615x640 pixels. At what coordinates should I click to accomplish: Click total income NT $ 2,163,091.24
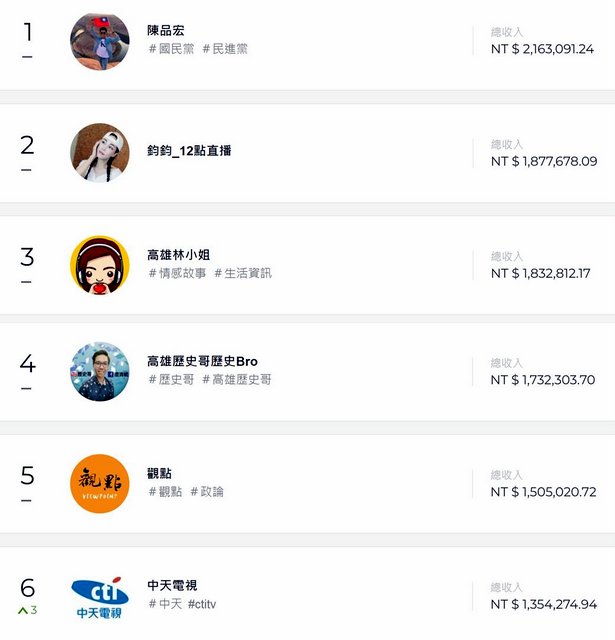[x=542, y=49]
